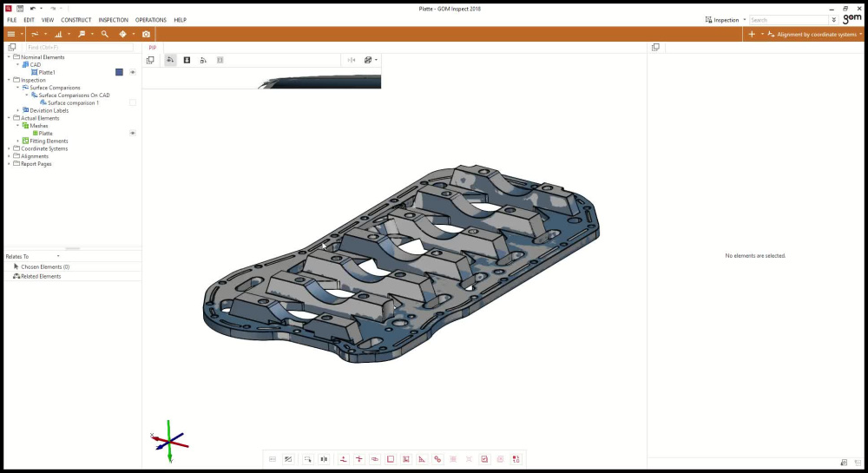Click Chosen Elements (0) entry
Viewport: 868px width, 473px height.
45,266
